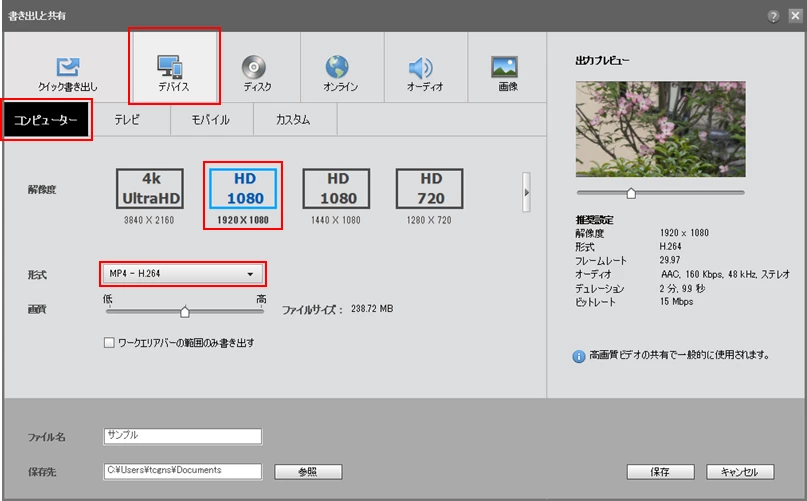Select 4k UltraHD 3840 X 2160 resolution
The image size is (807, 501).
point(150,196)
